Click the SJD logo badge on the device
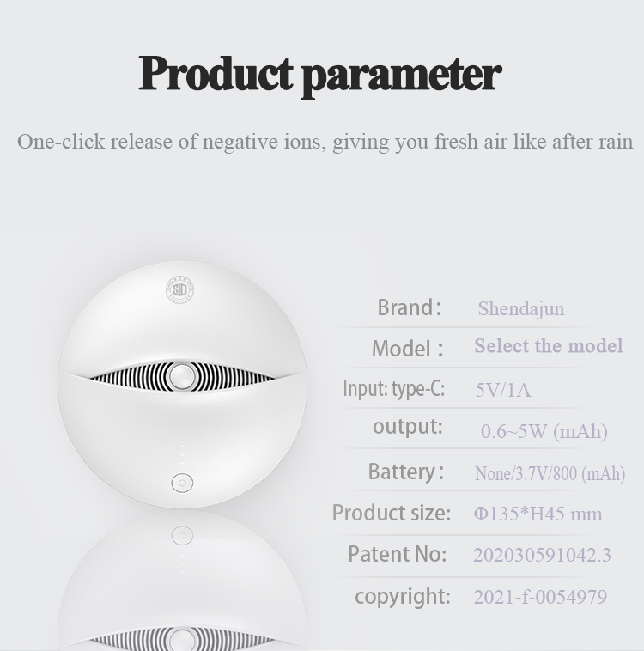This screenshot has width=644, height=651. click(179, 289)
